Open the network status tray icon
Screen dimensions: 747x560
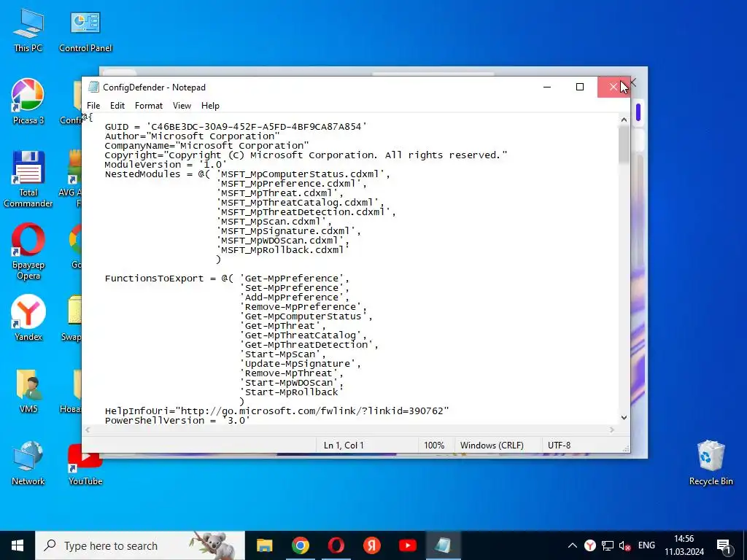[x=607, y=545]
